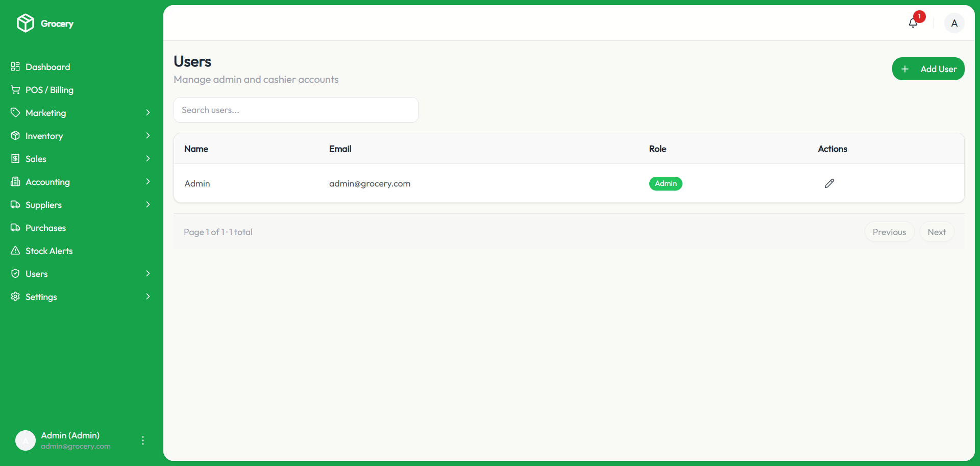Click the Previous pagination button

(x=889, y=232)
